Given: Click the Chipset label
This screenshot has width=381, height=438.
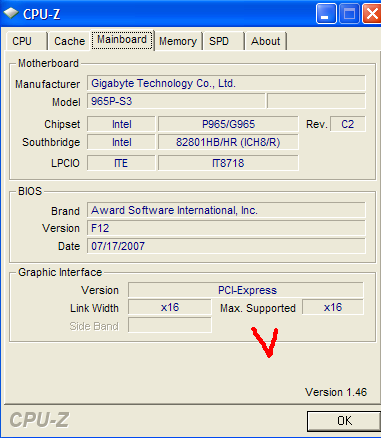Looking at the screenshot, I should [62, 124].
